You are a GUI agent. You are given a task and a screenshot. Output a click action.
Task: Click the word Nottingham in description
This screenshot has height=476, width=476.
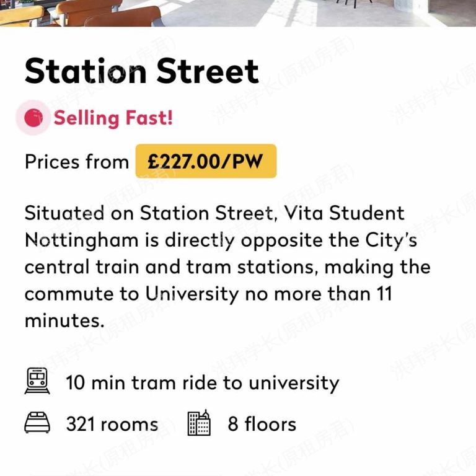(x=82, y=240)
